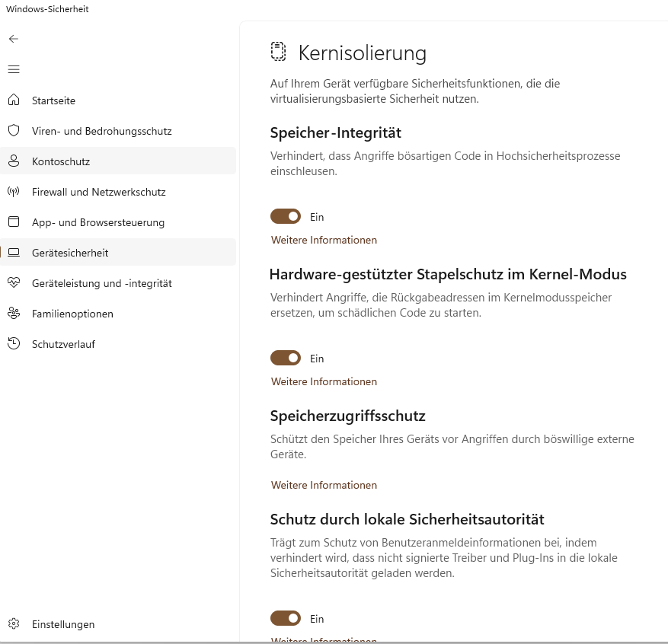Image resolution: width=668 pixels, height=644 pixels.
Task: Click the App- und Browsersteuerung window icon
Action: coord(13,222)
